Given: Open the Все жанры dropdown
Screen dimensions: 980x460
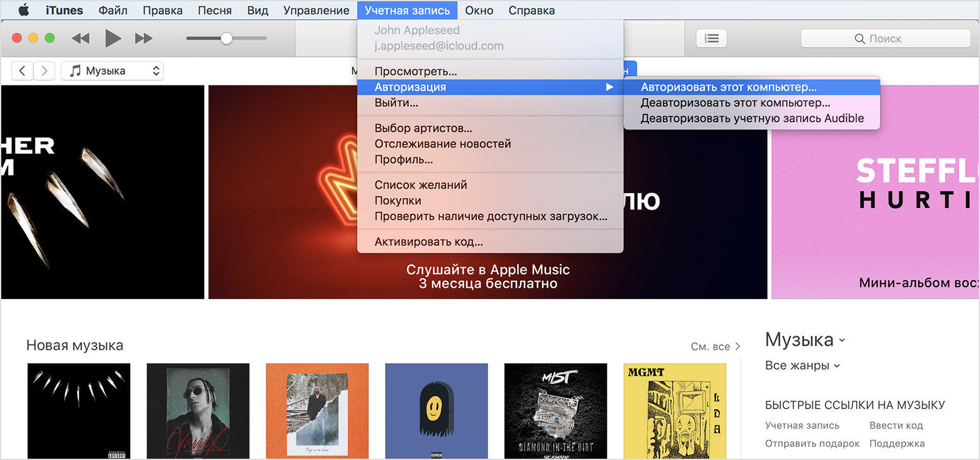Looking at the screenshot, I should tap(802, 365).
